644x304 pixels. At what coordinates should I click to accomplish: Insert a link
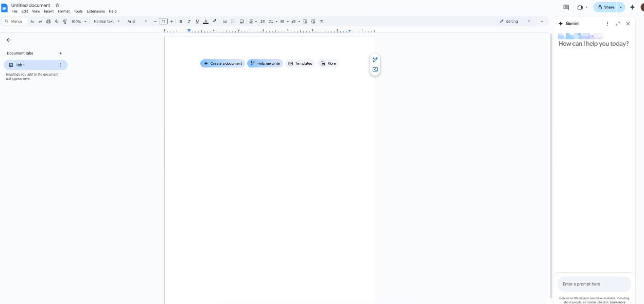tap(224, 22)
